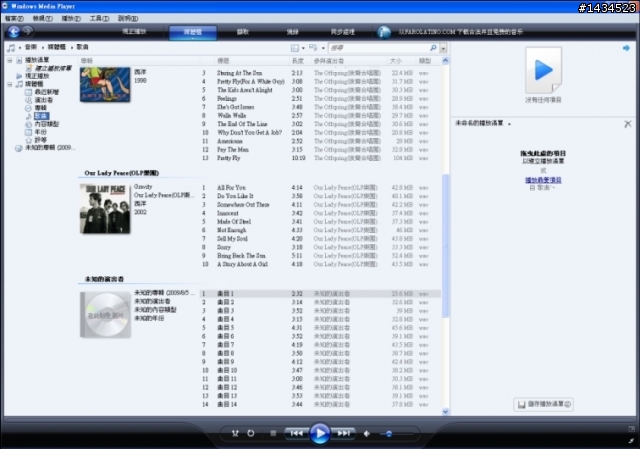Viewport: 640px width, 449px height.
Task: Click the scroll up arrow of library list
Action: [x=445, y=61]
